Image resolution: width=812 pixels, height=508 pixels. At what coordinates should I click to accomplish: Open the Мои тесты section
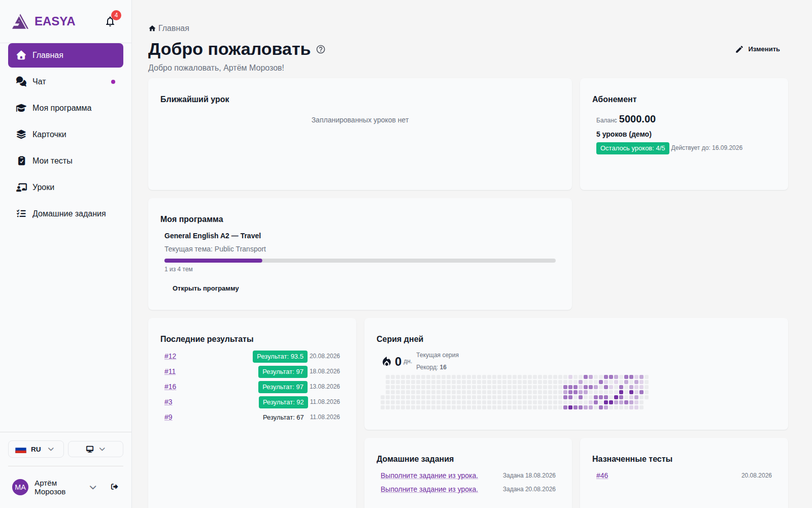tap(65, 161)
